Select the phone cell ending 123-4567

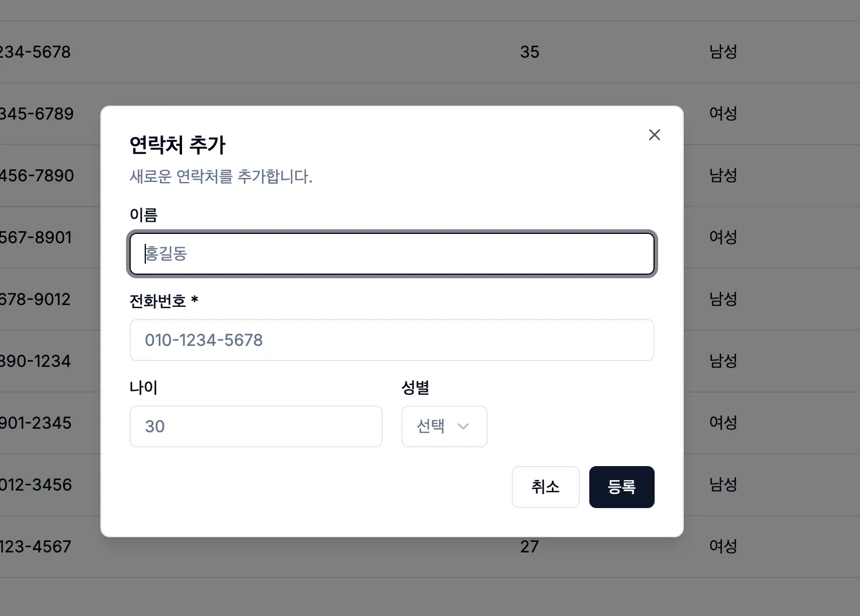[35, 547]
